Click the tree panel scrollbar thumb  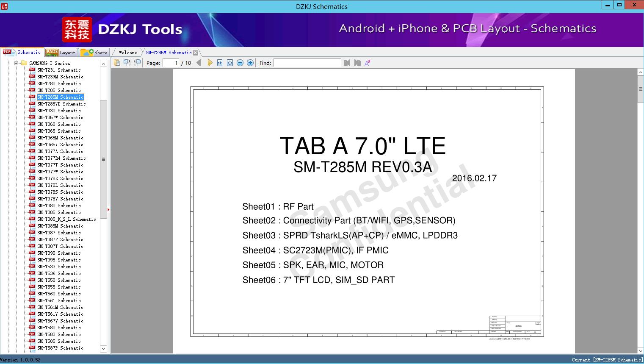103,159
